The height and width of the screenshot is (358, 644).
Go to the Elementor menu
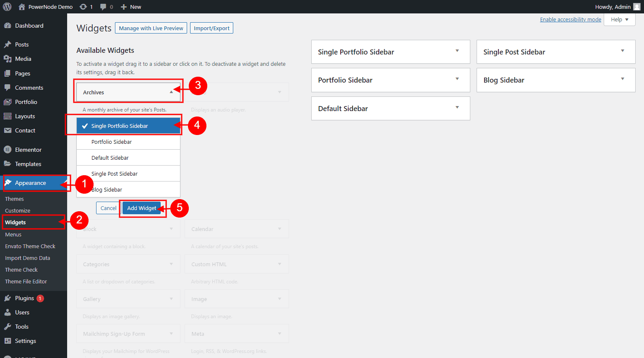click(28, 150)
